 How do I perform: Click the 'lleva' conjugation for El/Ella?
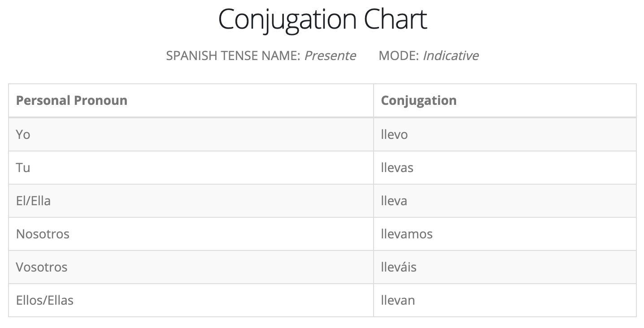pyautogui.click(x=394, y=201)
